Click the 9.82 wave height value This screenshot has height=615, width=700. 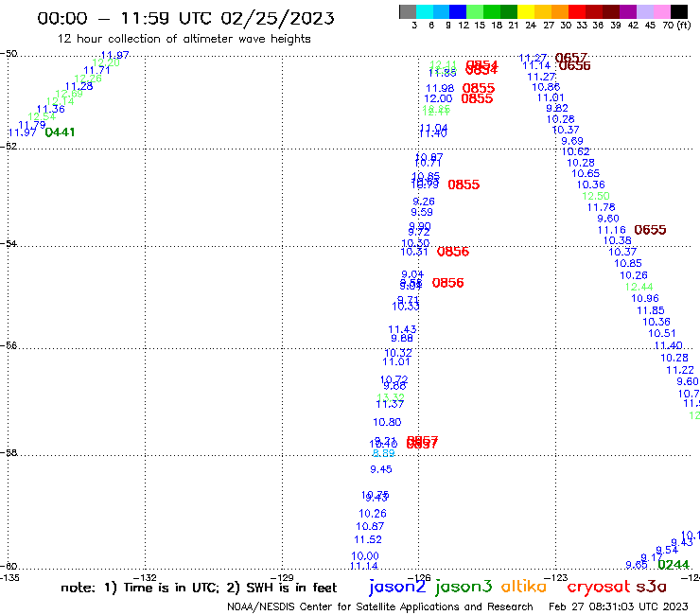click(x=557, y=108)
